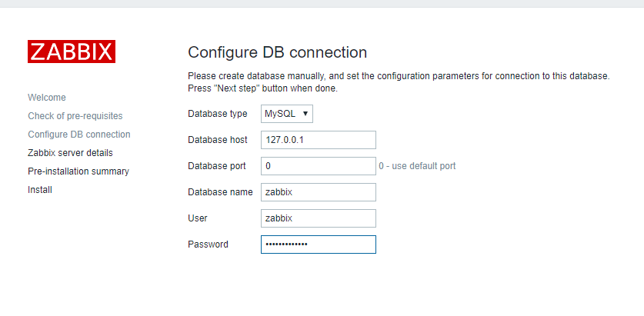Focus the Database host input field
The width and height of the screenshot is (644, 316).
coord(318,140)
